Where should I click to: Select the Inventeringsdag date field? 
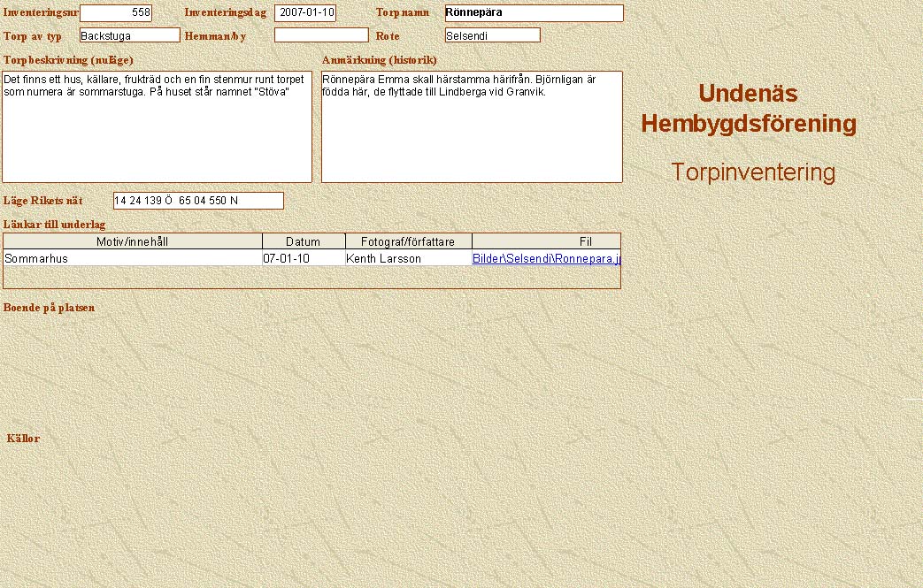[305, 13]
